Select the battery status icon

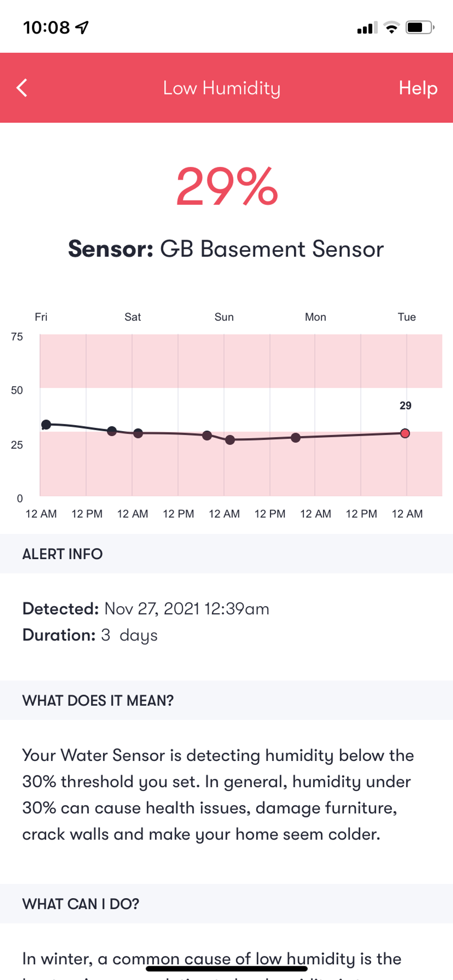click(417, 28)
